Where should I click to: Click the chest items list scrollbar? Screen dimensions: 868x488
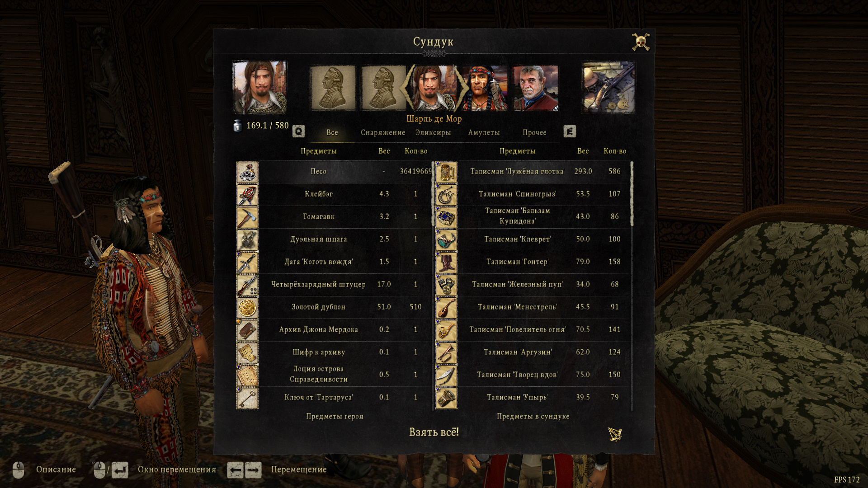coord(632,285)
